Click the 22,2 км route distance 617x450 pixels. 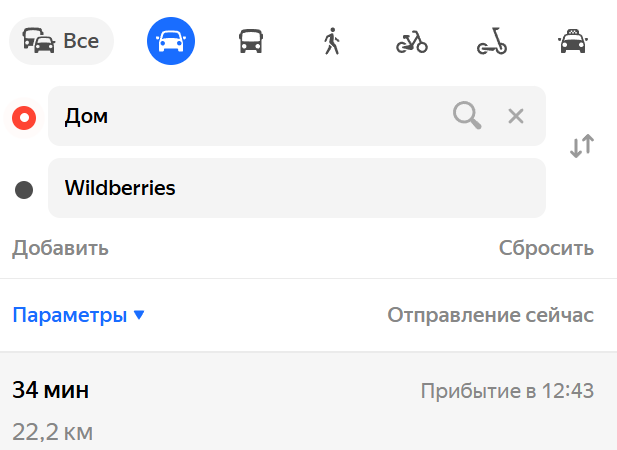pyautogui.click(x=53, y=432)
